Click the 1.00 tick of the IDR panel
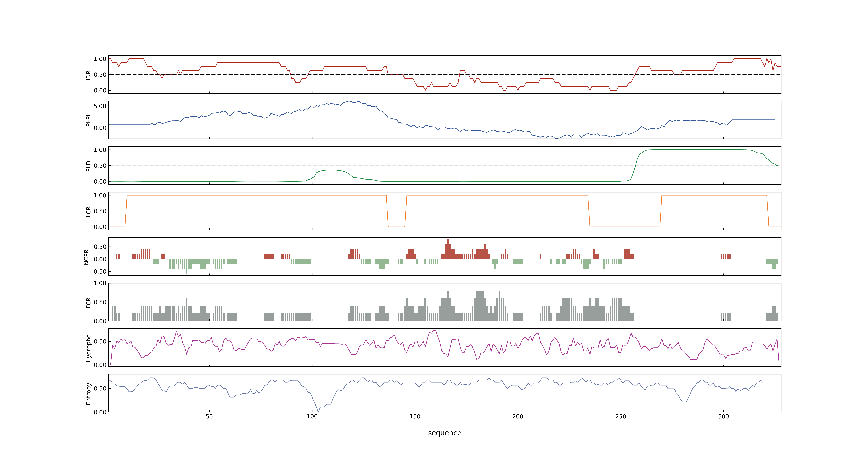868x463 pixels. click(100, 59)
